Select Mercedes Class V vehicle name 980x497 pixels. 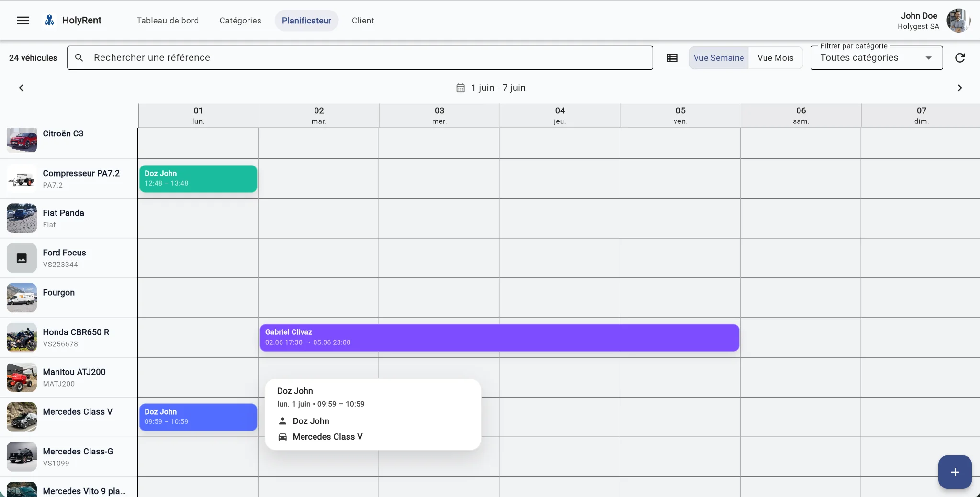(78, 411)
